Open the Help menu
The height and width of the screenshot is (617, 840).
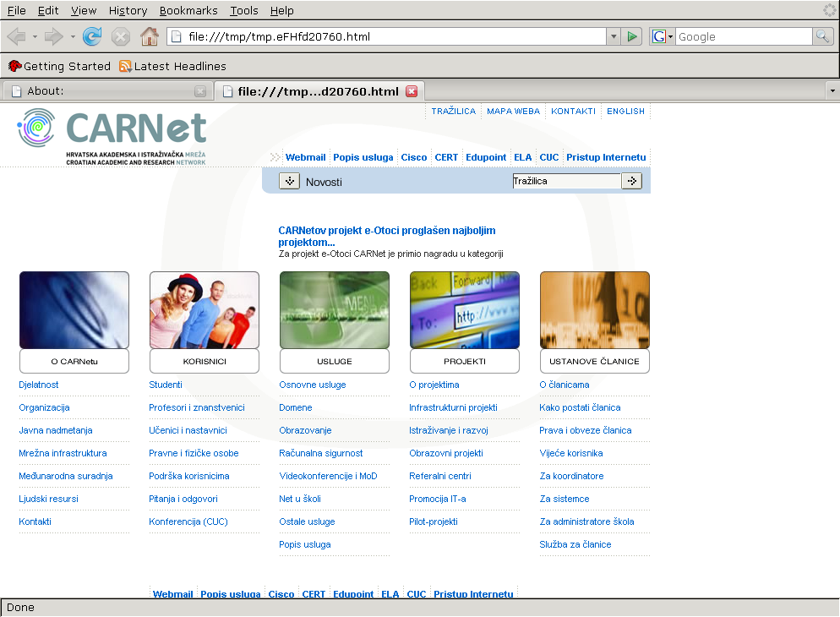pos(281,11)
